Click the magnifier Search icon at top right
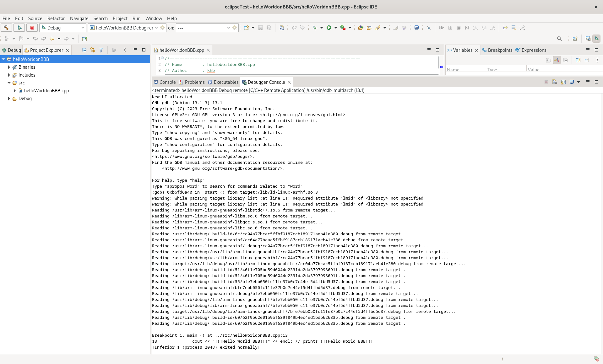The height and width of the screenshot is (364, 603). coord(559,39)
